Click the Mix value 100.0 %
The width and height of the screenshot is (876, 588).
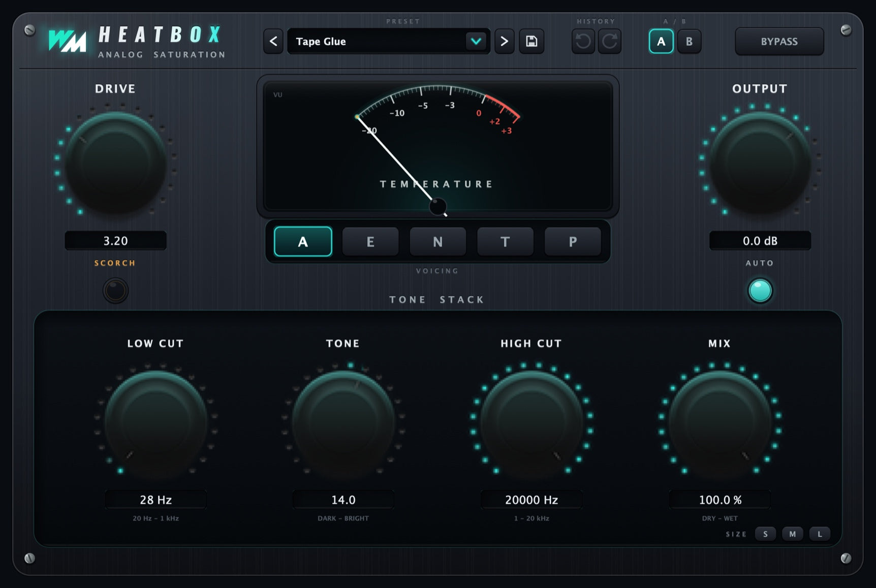[719, 500]
